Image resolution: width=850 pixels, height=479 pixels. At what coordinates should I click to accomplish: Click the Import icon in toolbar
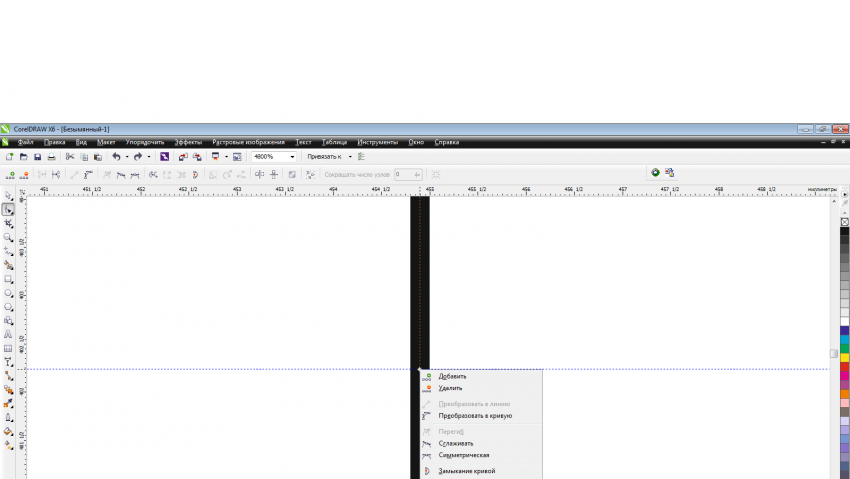[183, 157]
